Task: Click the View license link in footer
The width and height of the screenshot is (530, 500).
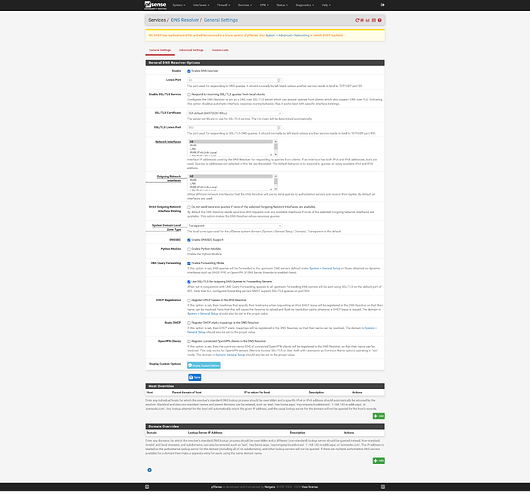Action: pos(310,487)
